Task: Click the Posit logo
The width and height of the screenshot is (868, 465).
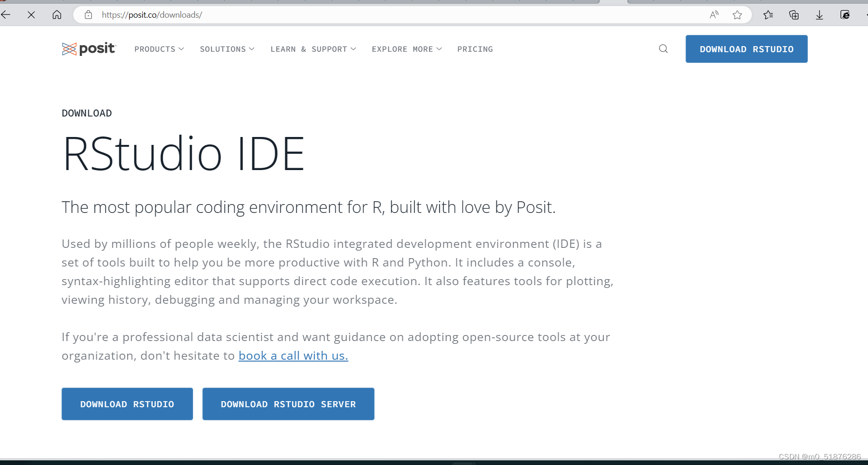Action: point(89,48)
